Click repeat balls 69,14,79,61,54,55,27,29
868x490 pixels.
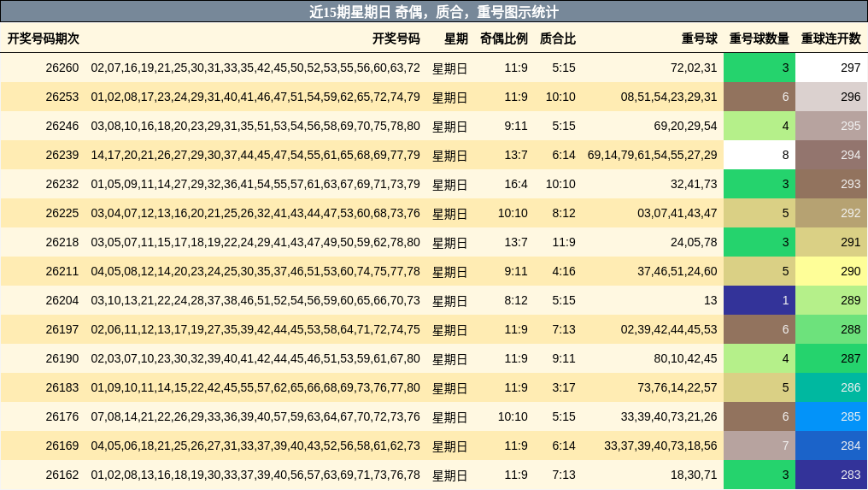click(652, 155)
